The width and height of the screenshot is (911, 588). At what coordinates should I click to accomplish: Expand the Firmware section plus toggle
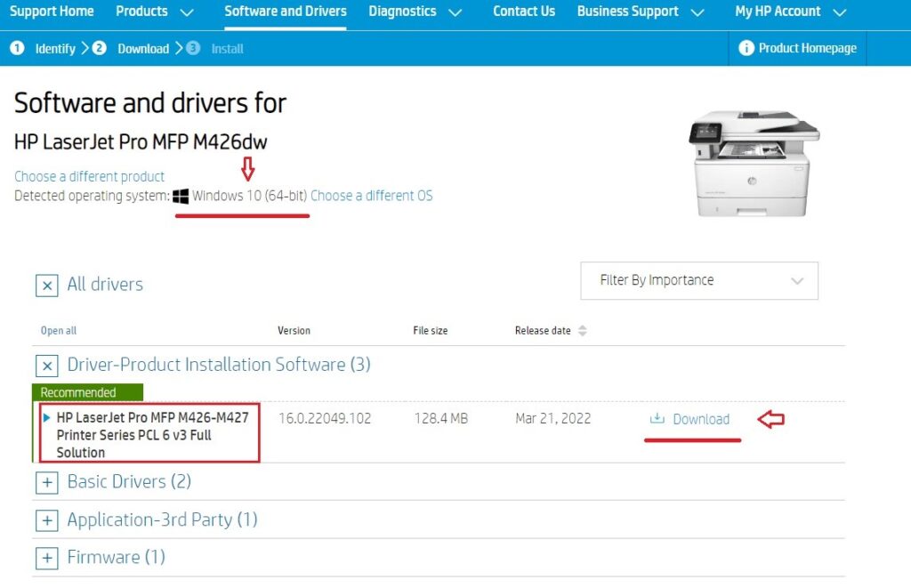click(47, 559)
